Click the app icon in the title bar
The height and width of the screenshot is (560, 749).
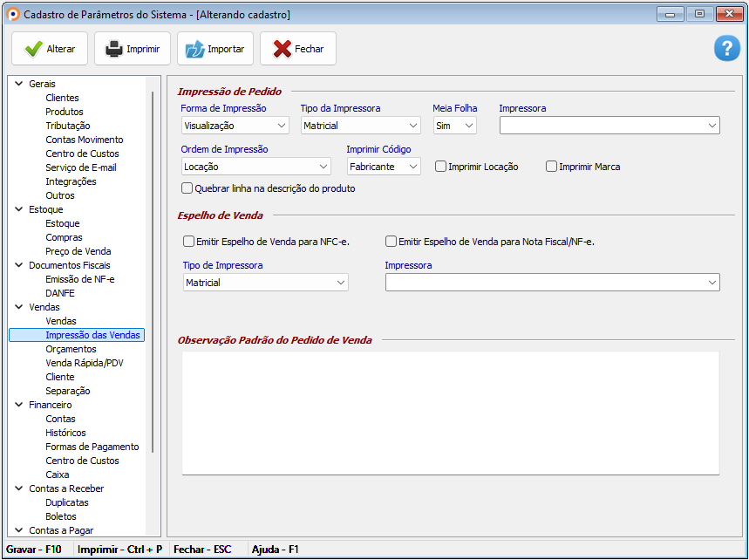point(12,14)
